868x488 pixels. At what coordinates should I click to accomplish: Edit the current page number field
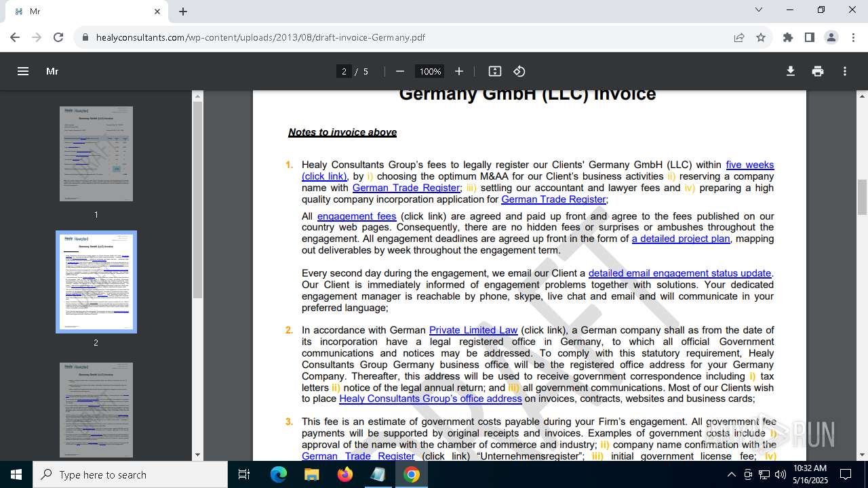pos(344,71)
